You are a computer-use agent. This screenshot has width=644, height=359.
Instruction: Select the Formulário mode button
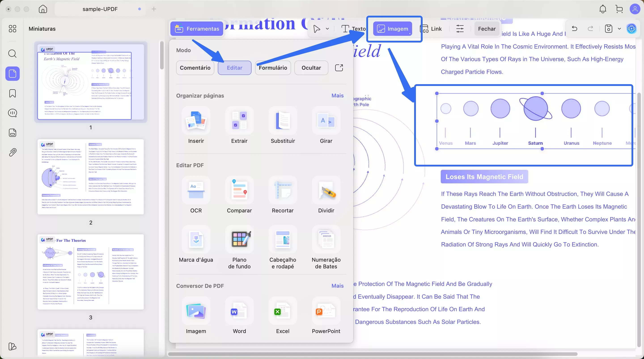[x=273, y=68]
